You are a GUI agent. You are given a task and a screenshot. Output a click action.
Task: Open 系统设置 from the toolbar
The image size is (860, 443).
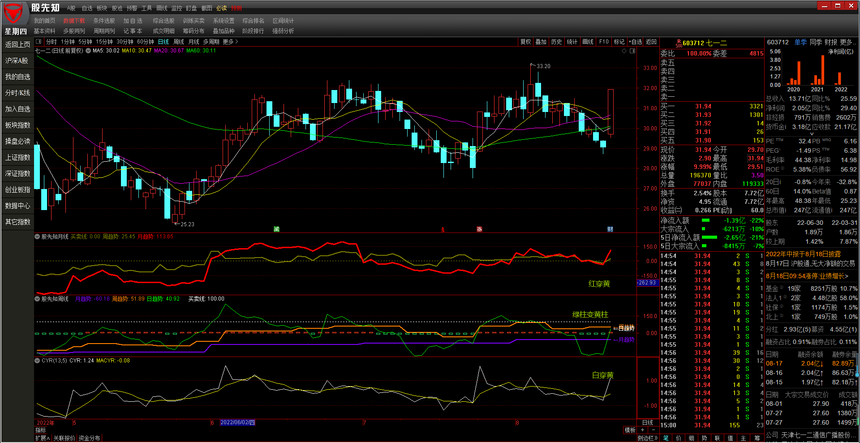(223, 21)
